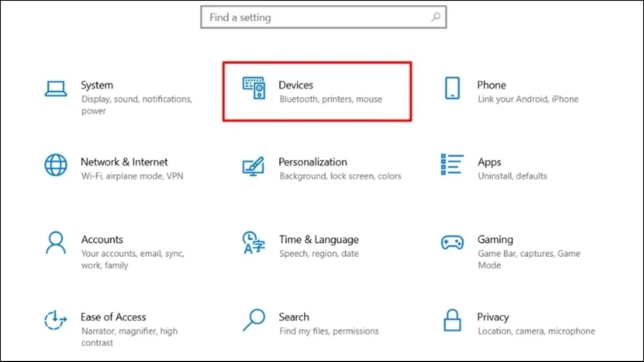Viewport: 644px width, 362px height.
Task: Click "Wi-Fi, airplane mode, VPN" description
Action: coord(132,176)
